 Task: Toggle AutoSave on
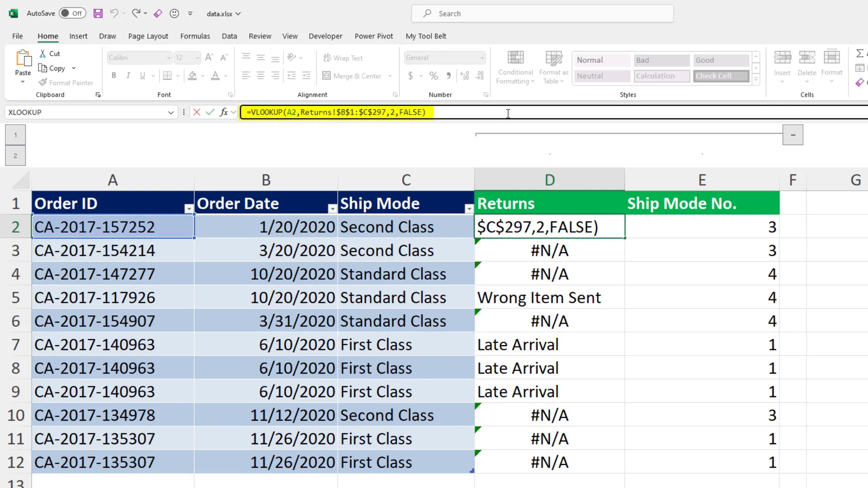(72, 13)
